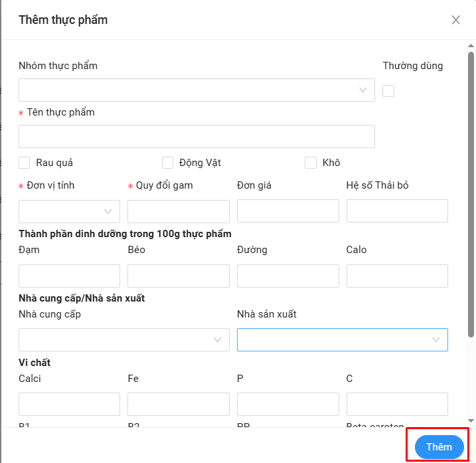476x463 pixels.
Task: Click the Tên thực phẩm text field
Action: click(197, 136)
